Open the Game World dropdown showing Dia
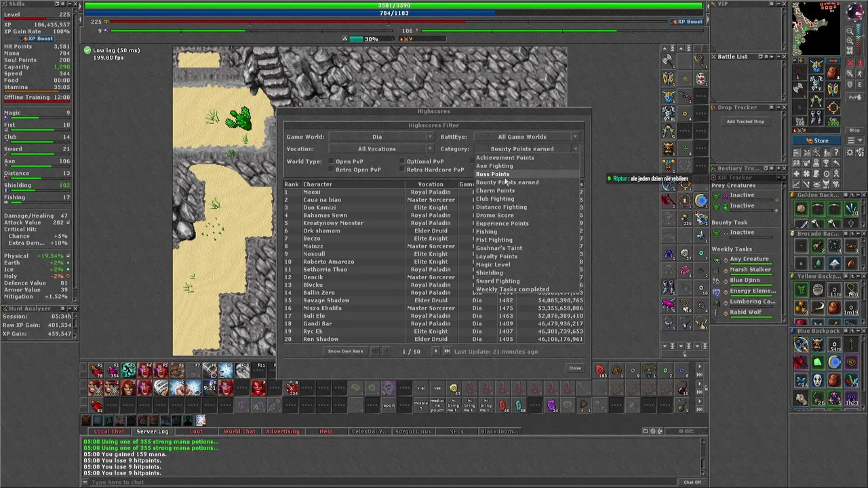868x488 pixels. point(381,137)
